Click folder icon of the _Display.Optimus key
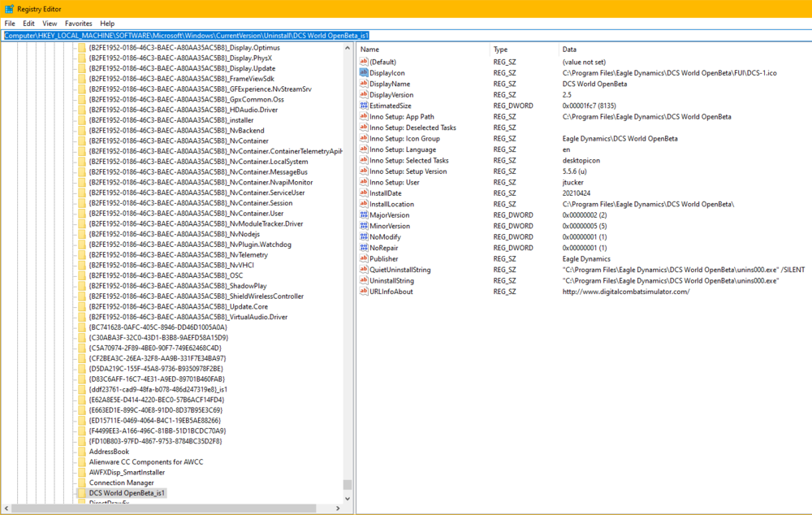 coord(82,47)
